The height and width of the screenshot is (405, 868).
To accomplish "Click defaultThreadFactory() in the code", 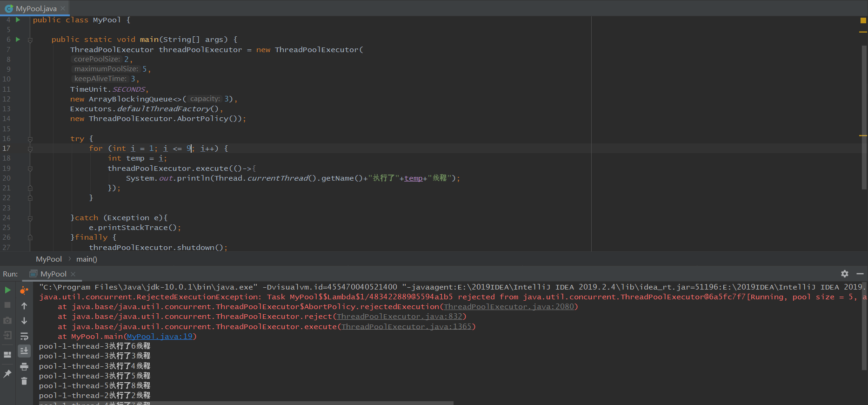I will coord(167,109).
